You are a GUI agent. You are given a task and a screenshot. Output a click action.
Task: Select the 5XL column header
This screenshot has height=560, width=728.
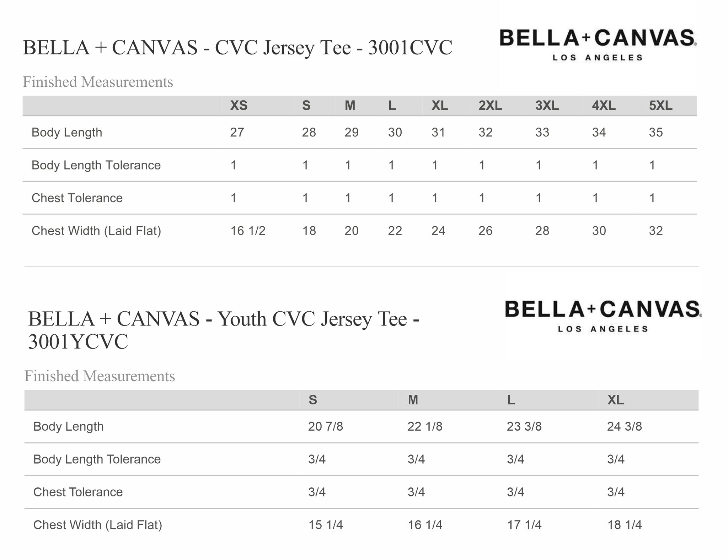pos(660,106)
